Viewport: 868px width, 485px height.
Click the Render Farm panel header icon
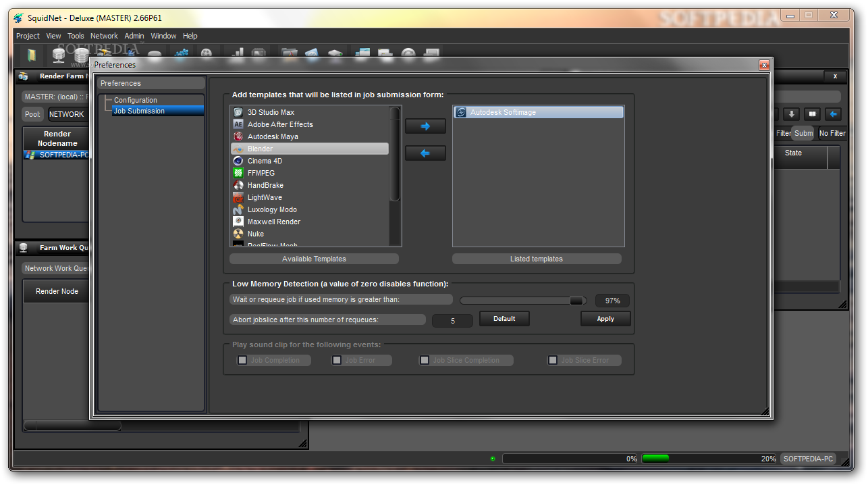click(24, 76)
